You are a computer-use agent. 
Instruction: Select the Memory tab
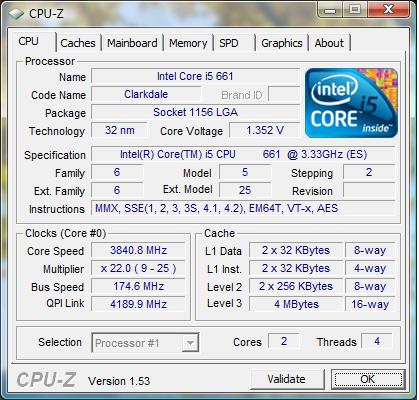[x=188, y=43]
